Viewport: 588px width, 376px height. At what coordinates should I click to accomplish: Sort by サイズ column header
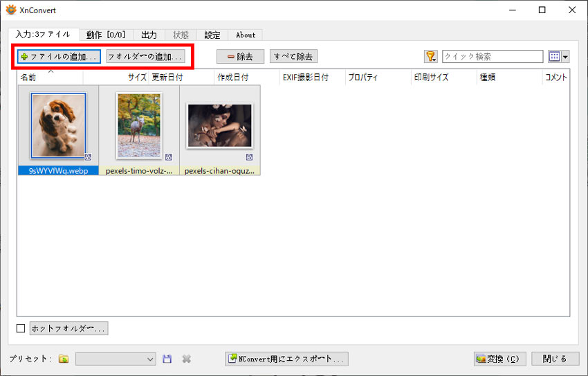click(x=116, y=78)
